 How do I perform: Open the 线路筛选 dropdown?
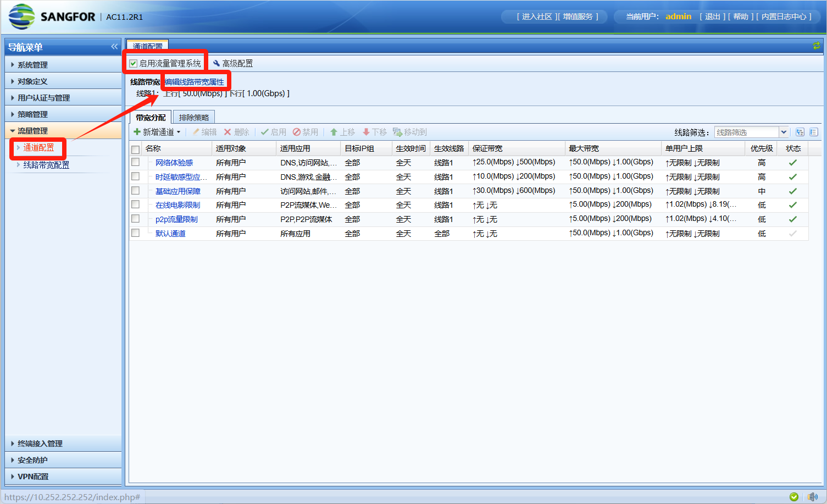pos(784,132)
